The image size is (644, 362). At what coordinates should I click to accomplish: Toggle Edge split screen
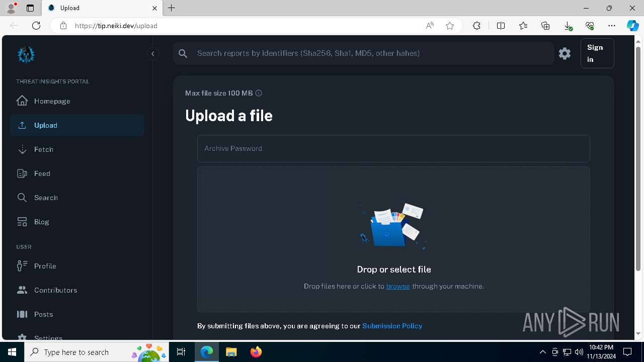coord(501,26)
